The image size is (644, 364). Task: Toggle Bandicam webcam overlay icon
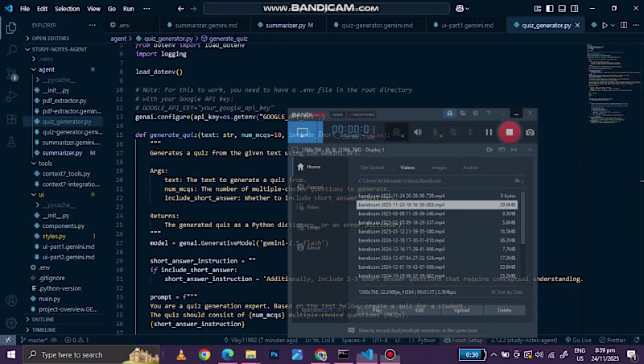[x=397, y=132]
